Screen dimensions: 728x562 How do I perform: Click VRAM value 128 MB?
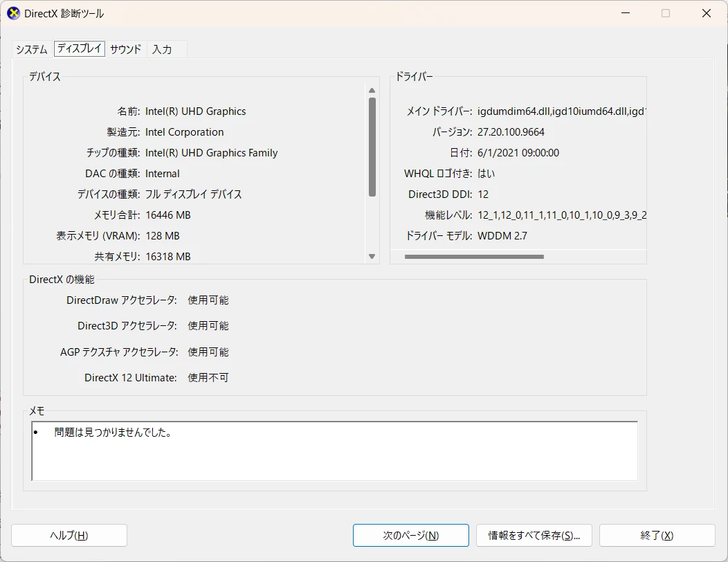(163, 236)
